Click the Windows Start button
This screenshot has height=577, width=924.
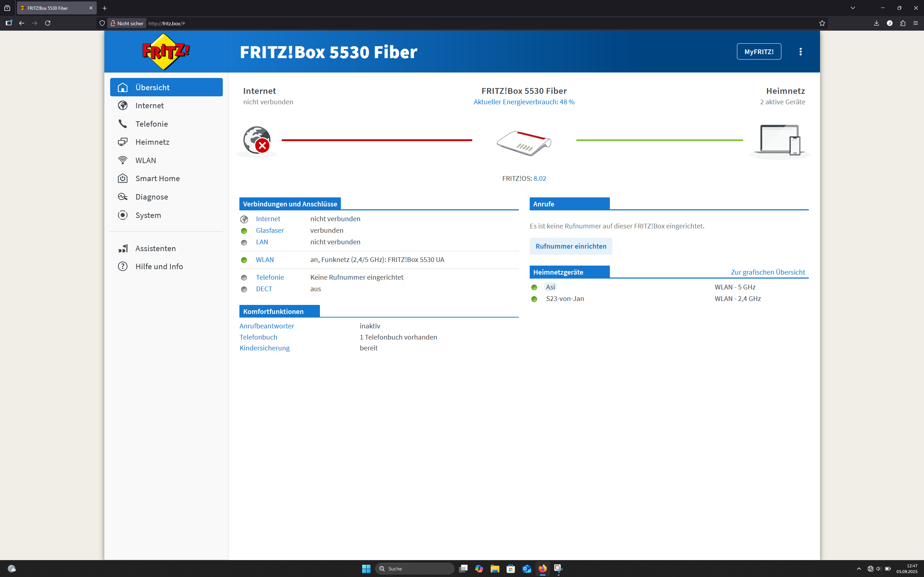click(366, 569)
